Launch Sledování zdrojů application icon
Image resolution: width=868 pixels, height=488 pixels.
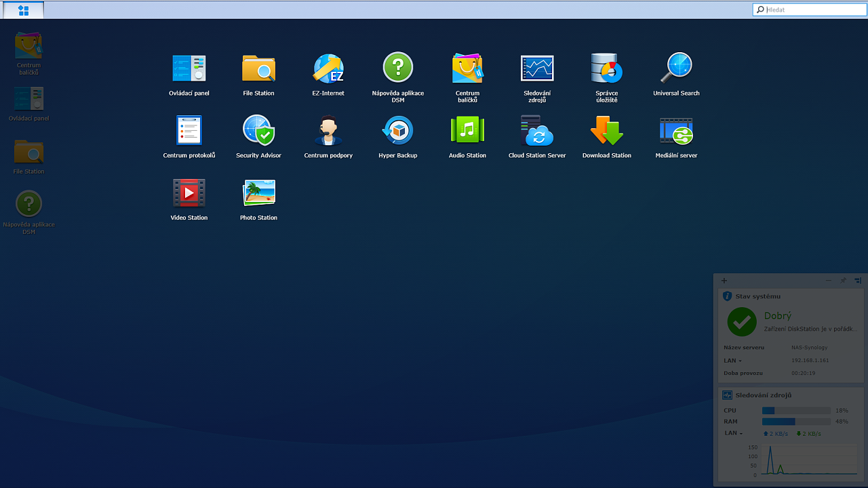coord(537,68)
